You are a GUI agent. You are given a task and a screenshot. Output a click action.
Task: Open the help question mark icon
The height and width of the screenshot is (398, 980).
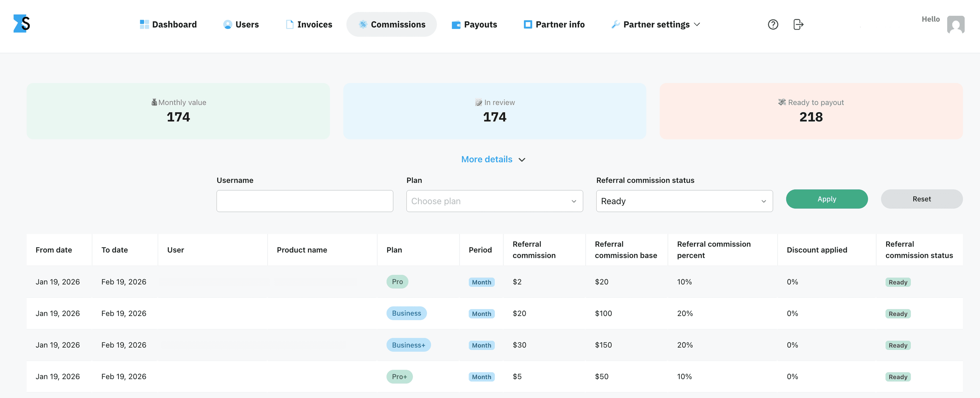pos(773,24)
